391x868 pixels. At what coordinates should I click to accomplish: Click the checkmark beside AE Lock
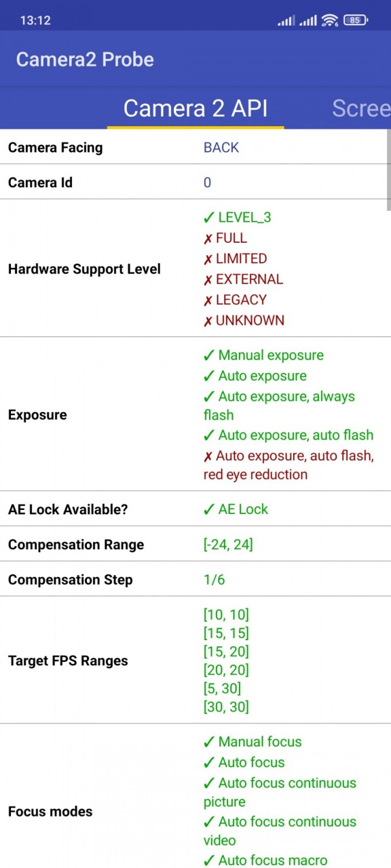click(209, 509)
